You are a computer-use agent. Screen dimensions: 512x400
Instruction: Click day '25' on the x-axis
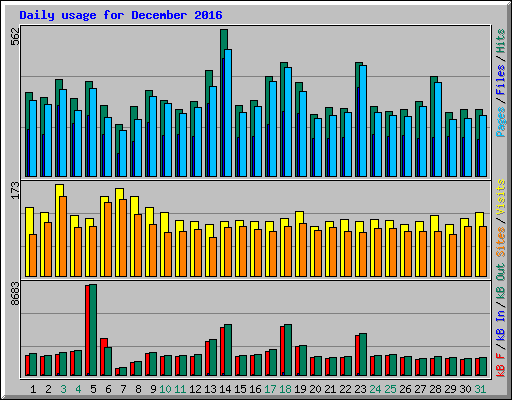coord(390,389)
